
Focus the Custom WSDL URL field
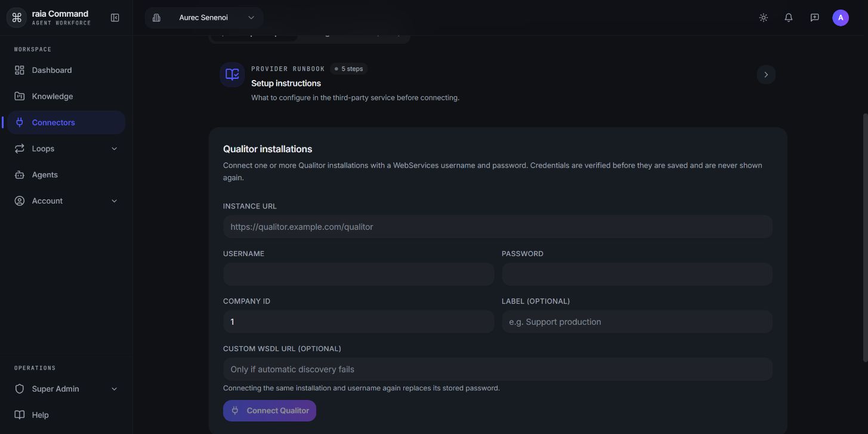[498, 370]
